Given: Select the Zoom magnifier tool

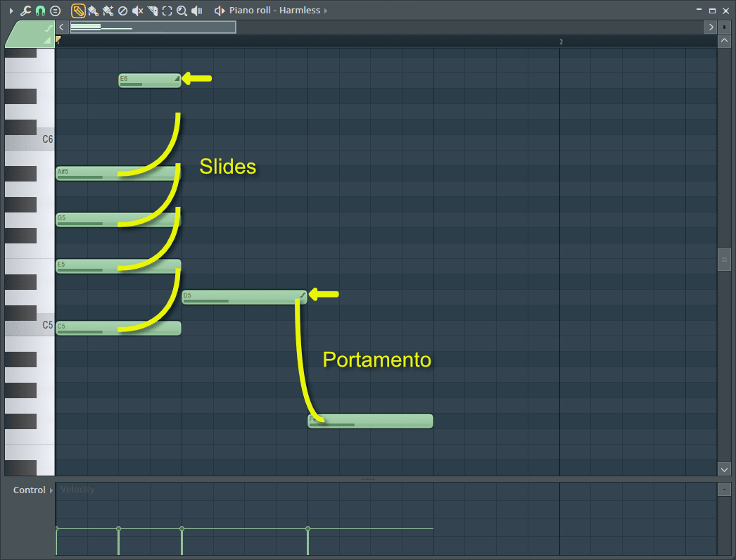Looking at the screenshot, I should coord(182,11).
